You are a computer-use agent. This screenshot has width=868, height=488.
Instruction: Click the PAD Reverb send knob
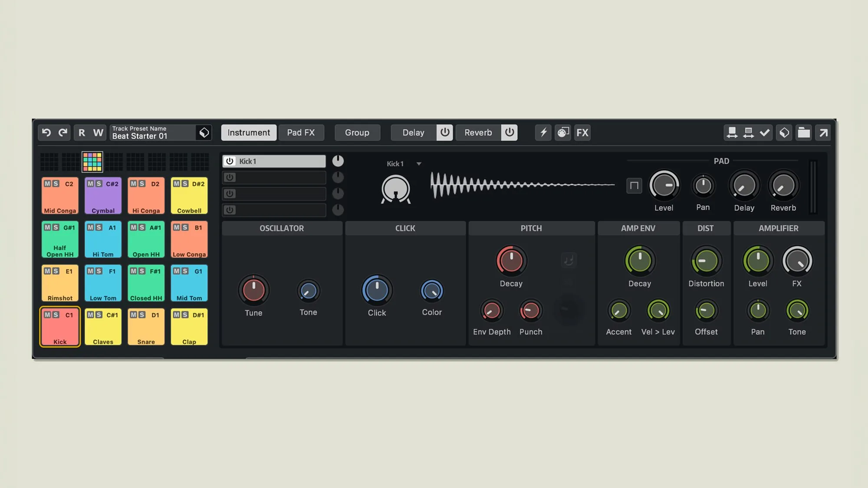tap(783, 186)
